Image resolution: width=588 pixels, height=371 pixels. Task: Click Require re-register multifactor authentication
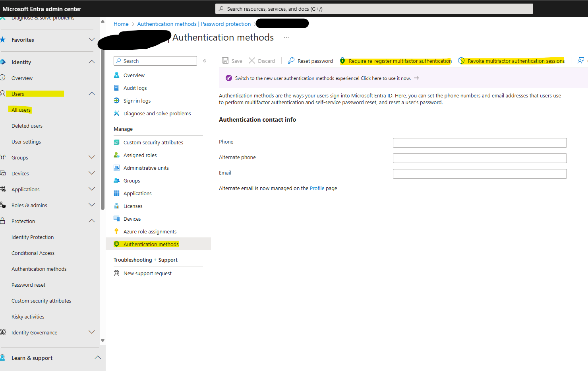pos(396,61)
